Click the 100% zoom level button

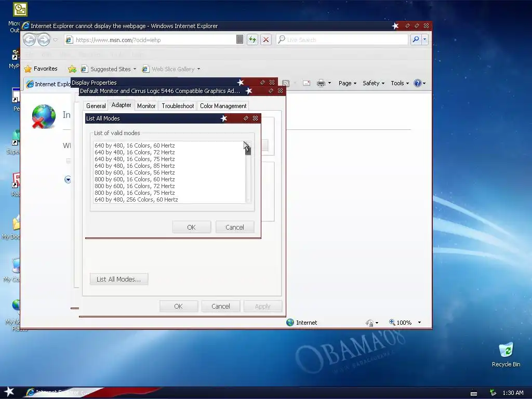click(401, 322)
